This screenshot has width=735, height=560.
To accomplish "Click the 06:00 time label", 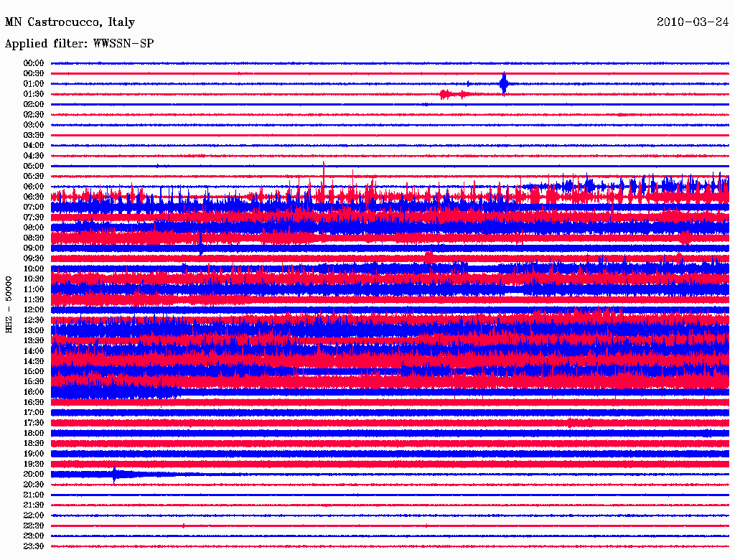I will coord(34,187).
